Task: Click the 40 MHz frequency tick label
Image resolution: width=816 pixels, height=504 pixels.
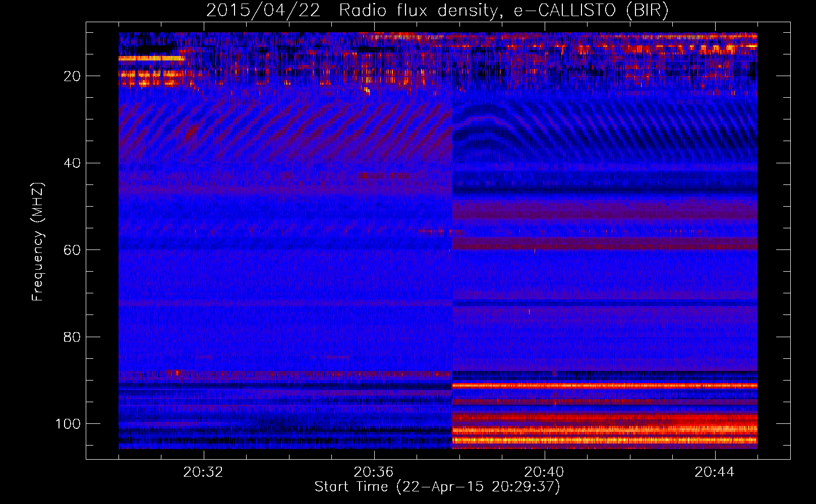Action: click(x=72, y=163)
